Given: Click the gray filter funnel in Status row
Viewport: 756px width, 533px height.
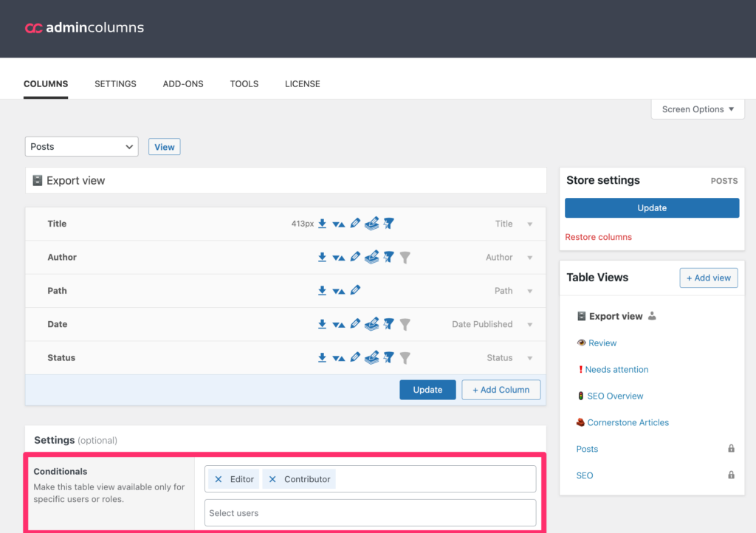Looking at the screenshot, I should [x=405, y=358].
